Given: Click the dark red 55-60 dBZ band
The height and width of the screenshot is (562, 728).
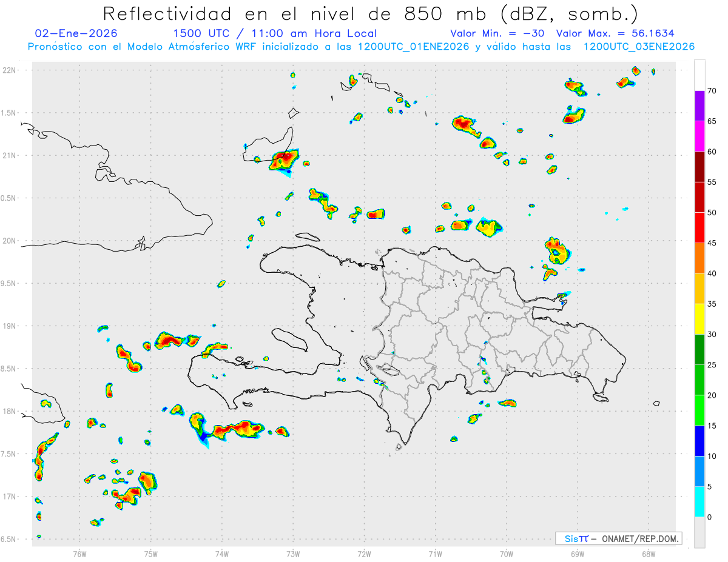Looking at the screenshot, I should tap(699, 167).
